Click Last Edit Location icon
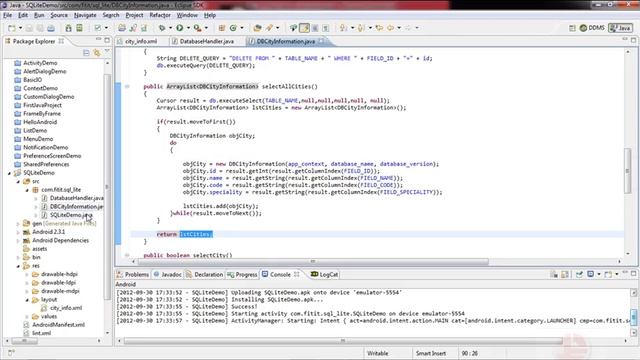 (379, 28)
